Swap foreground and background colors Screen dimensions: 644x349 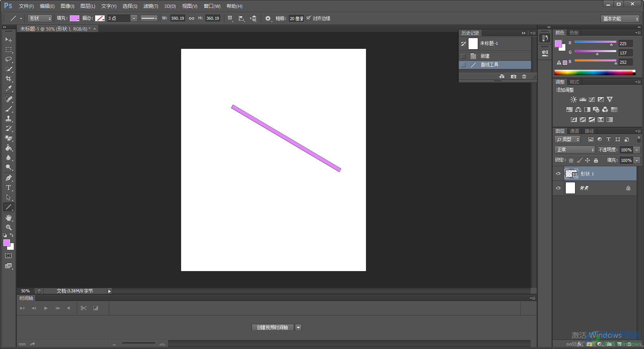(12, 235)
